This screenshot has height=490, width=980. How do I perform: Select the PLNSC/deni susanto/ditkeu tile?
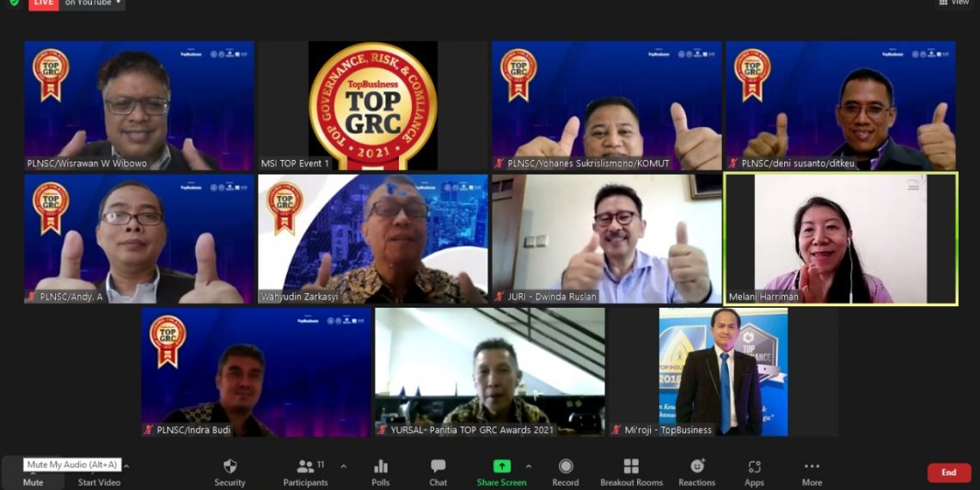point(841,106)
